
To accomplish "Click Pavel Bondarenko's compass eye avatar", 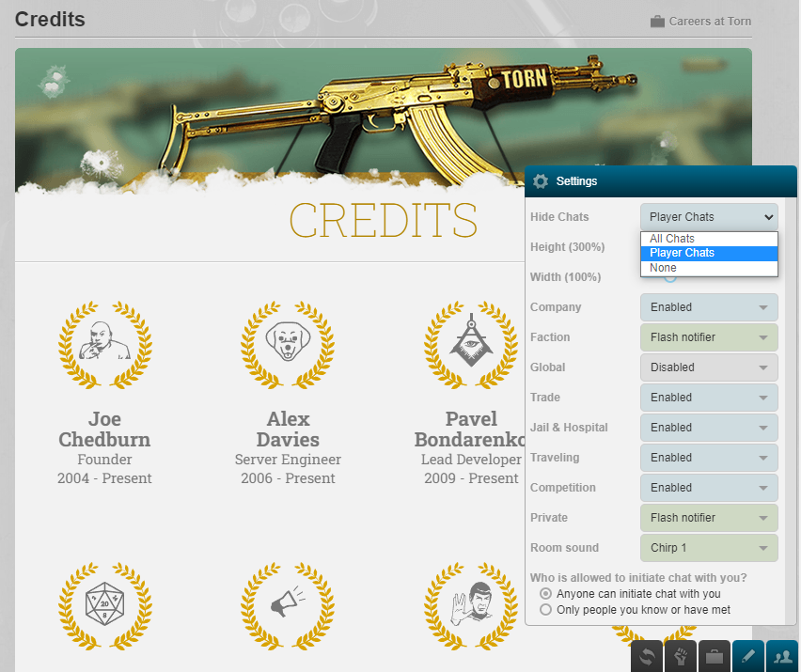I will pos(471,345).
